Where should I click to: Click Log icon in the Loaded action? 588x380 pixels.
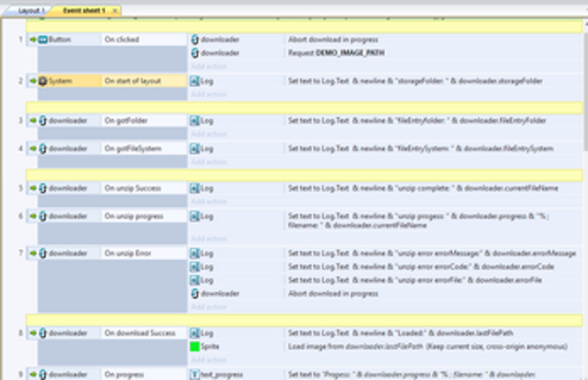click(x=194, y=333)
